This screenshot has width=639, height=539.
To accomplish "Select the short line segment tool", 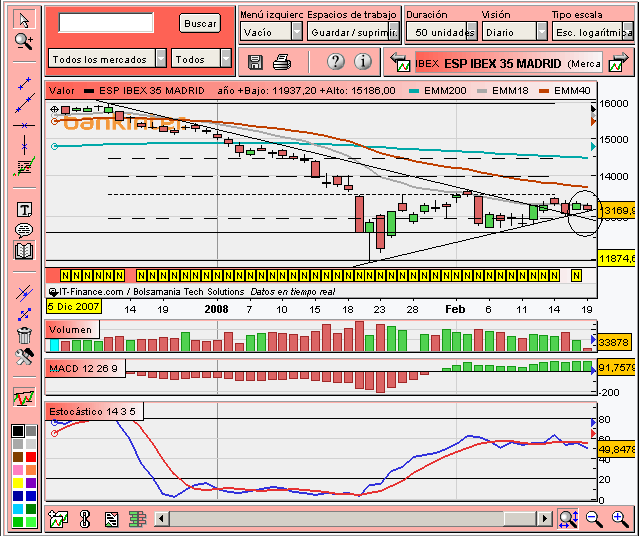I will [24, 83].
